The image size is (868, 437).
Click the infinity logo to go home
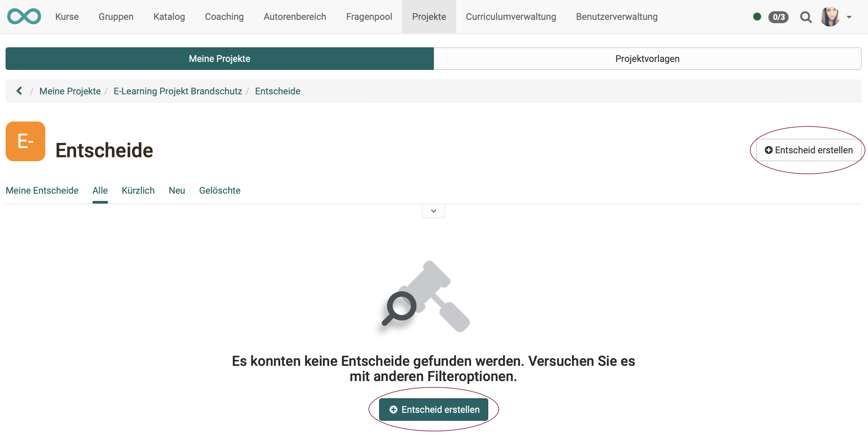[24, 16]
